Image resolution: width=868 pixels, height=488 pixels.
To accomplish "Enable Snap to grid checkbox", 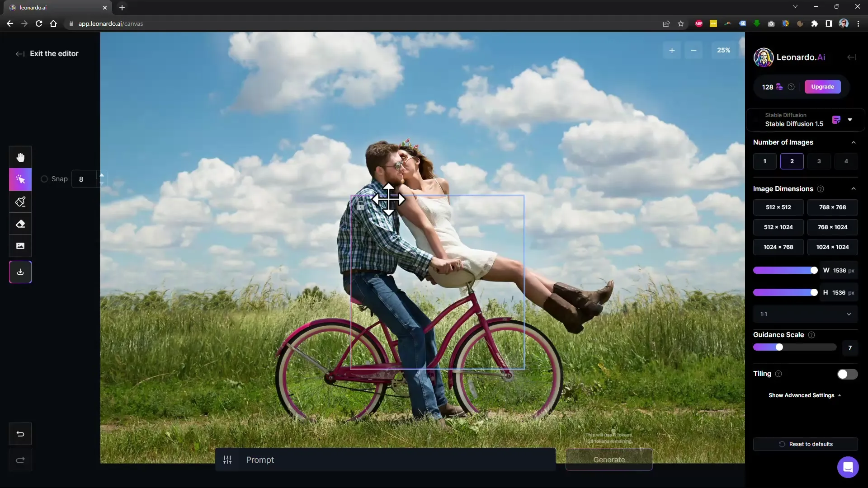I will pos(44,179).
